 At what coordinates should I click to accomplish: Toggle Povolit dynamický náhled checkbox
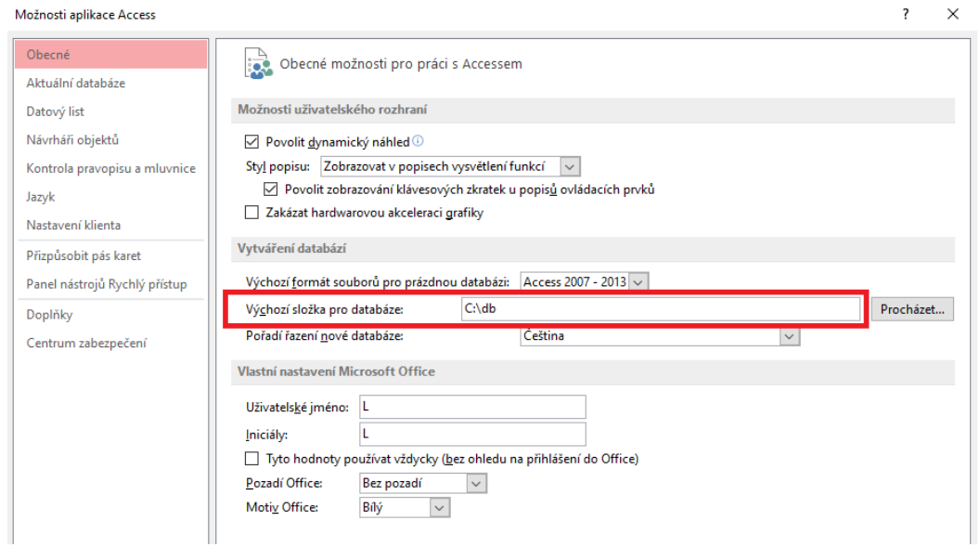pos(251,142)
